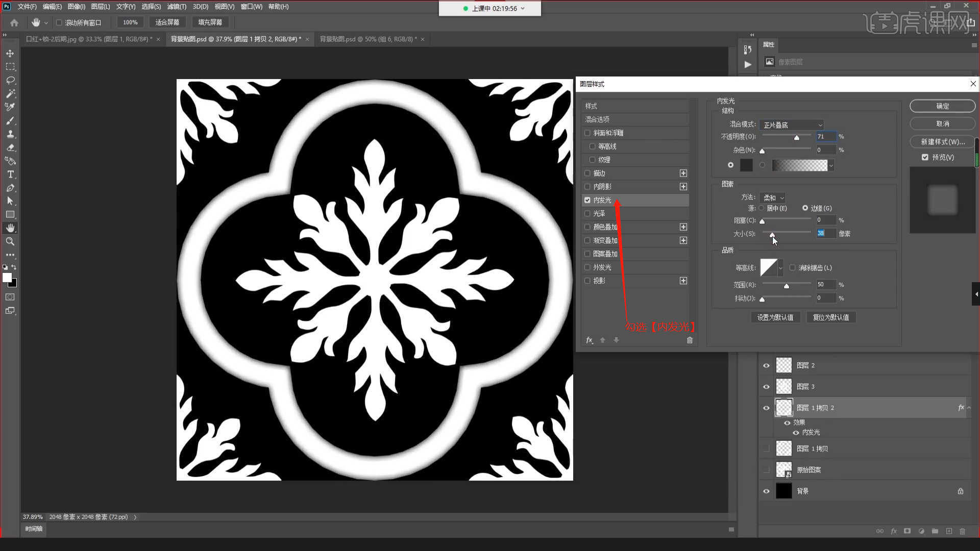The width and height of the screenshot is (980, 551).
Task: Open the gradient picker dropdown arrow
Action: (831, 165)
